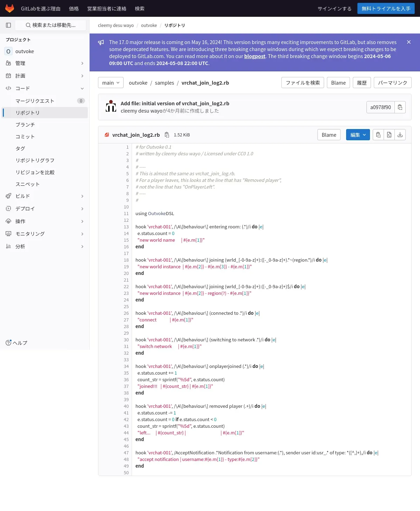
Task: Expand the デプロイ sidebar section
Action: click(45, 209)
